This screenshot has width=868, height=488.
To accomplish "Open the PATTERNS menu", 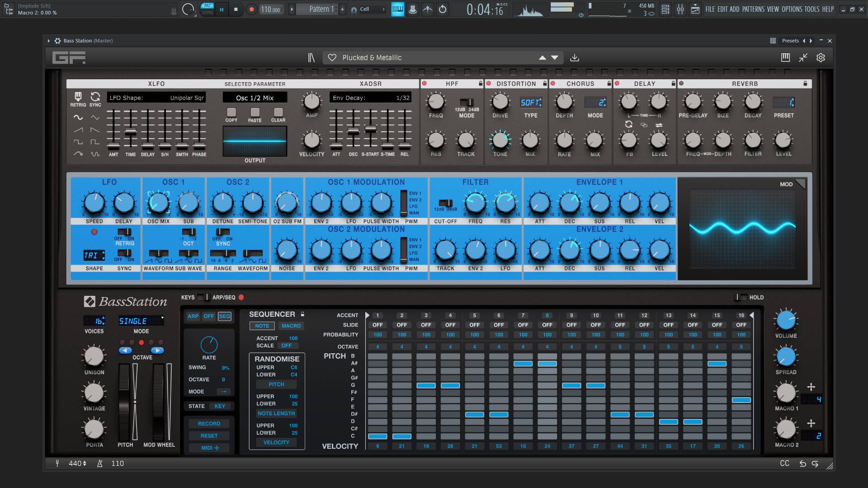I will tap(753, 9).
